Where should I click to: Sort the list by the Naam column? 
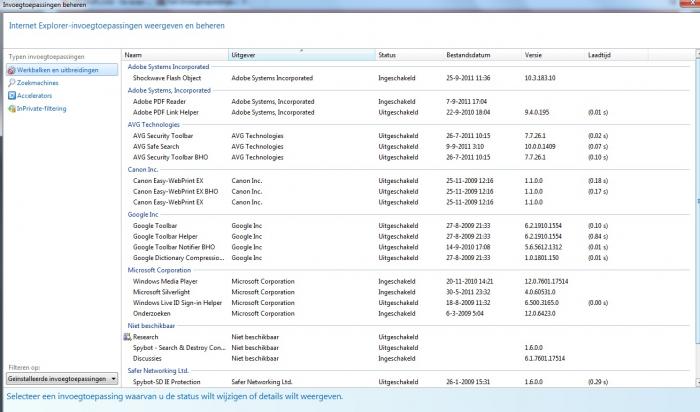pyautogui.click(x=175, y=55)
